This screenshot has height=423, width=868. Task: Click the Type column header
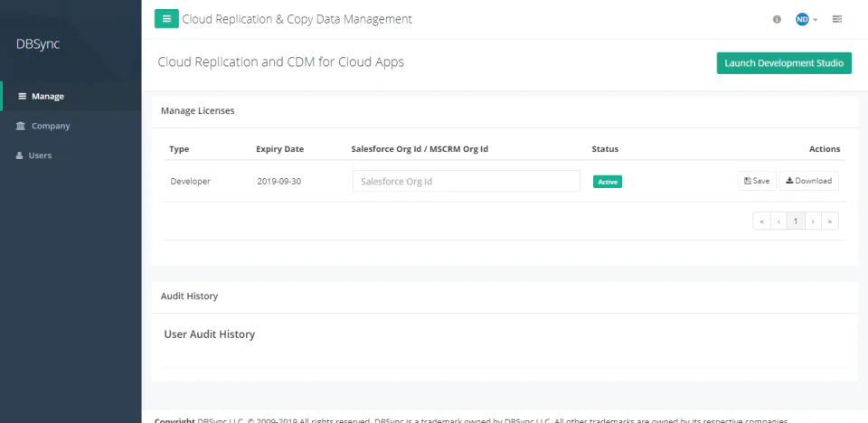tap(179, 149)
